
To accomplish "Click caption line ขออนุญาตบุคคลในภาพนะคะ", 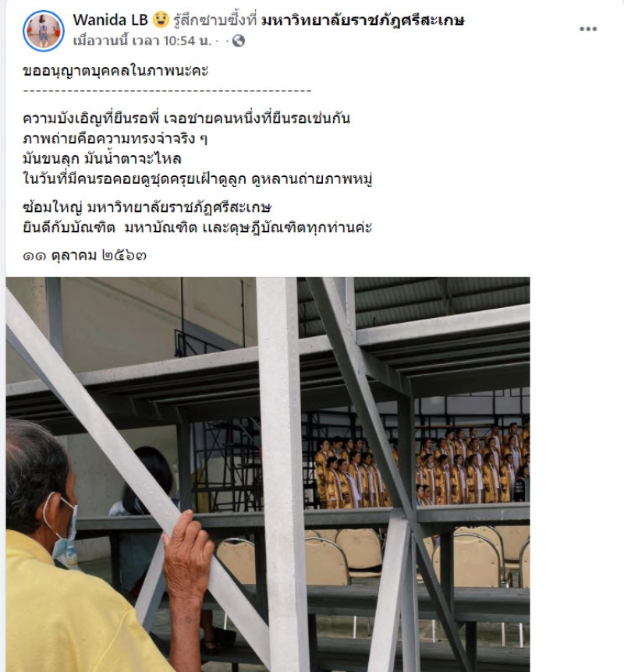I will tap(115, 70).
